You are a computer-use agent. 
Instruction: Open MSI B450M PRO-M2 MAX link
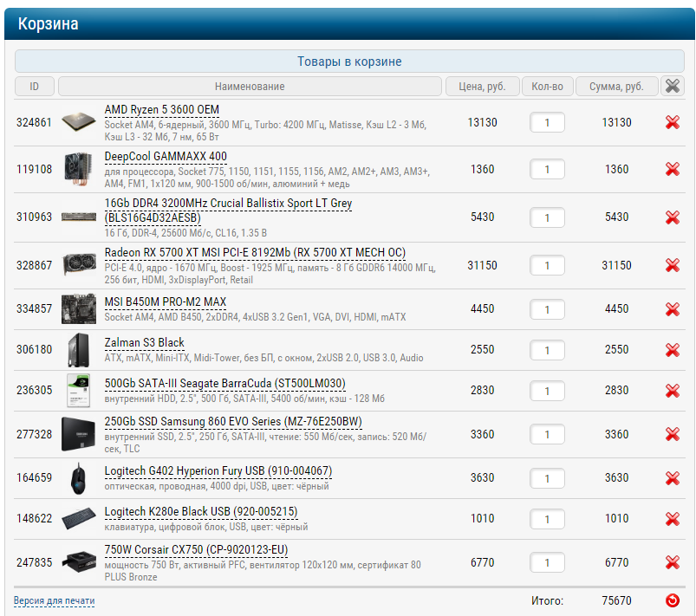click(x=166, y=302)
